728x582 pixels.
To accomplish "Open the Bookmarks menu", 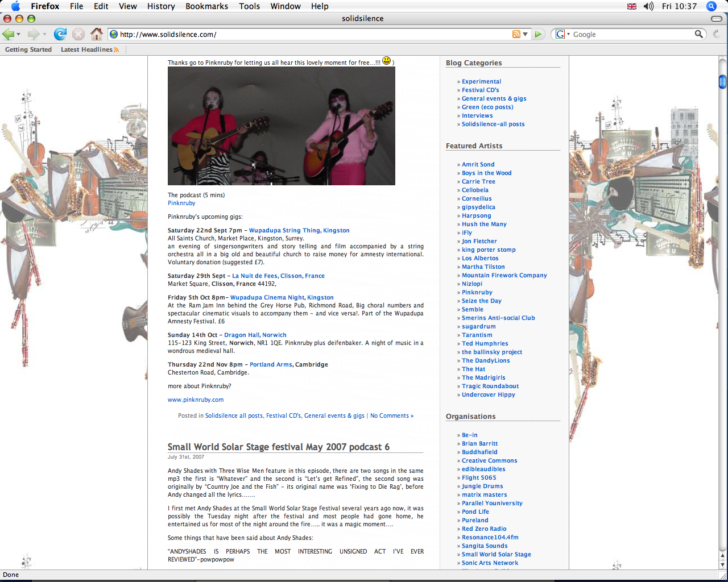I will tap(206, 6).
